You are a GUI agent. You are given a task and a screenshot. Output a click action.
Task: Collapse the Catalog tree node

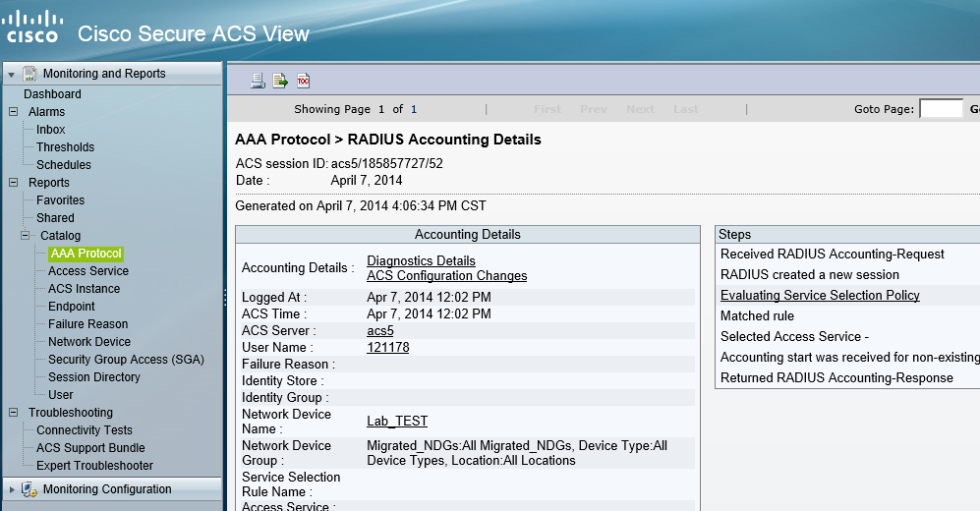(25, 236)
